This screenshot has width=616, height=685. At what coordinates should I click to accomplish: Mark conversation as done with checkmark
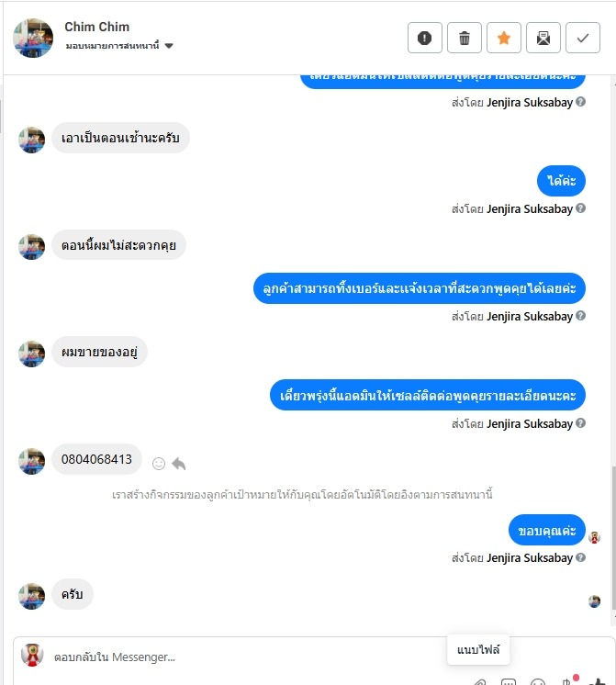(582, 38)
